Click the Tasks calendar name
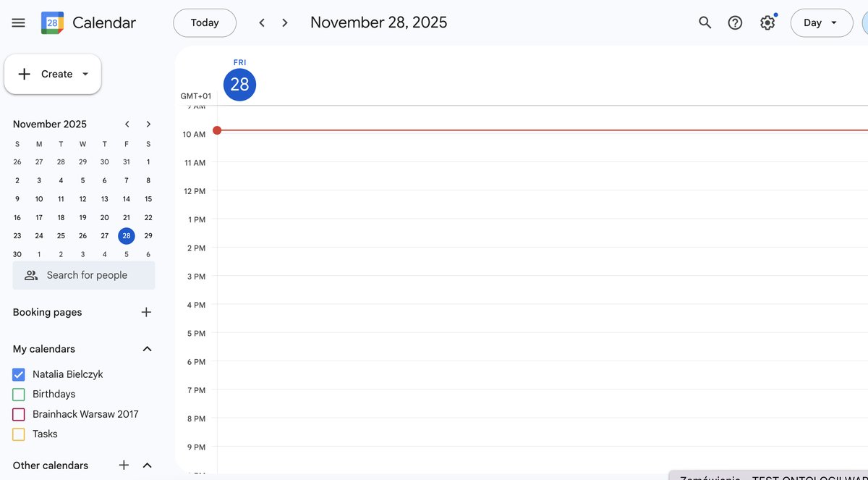 click(x=45, y=434)
